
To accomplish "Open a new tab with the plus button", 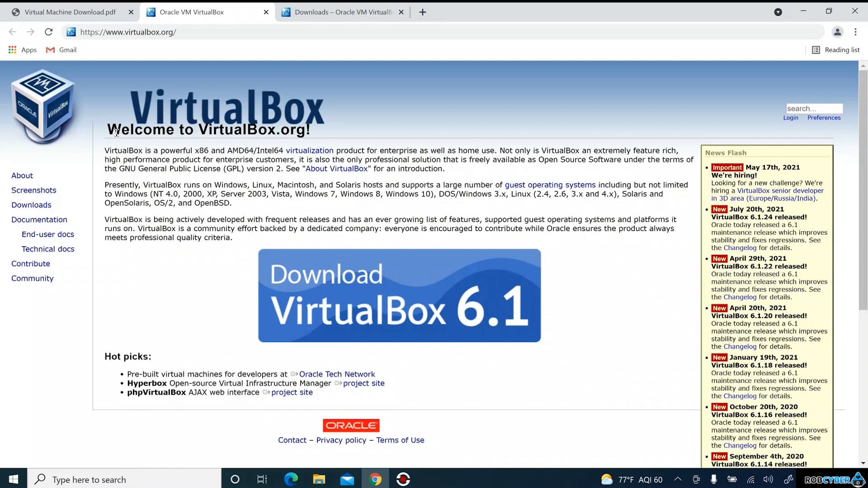I will 422,12.
